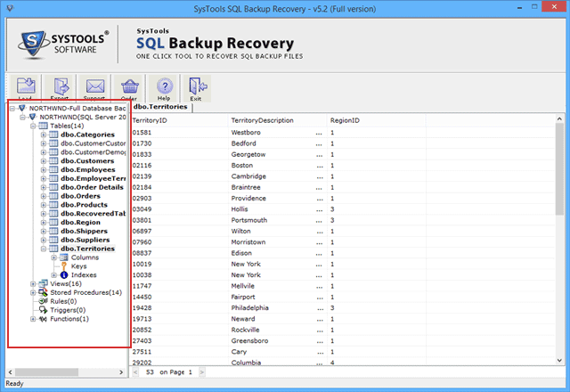
Task: Sort by TerritoryID column header
Action: point(180,120)
